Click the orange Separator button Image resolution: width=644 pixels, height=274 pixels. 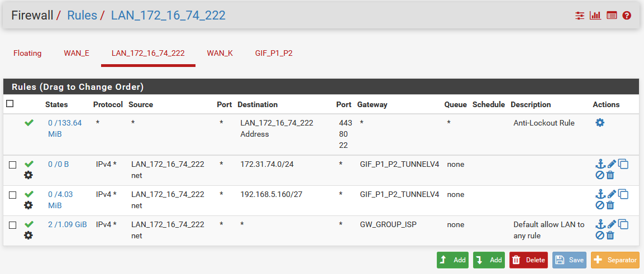(x=615, y=260)
